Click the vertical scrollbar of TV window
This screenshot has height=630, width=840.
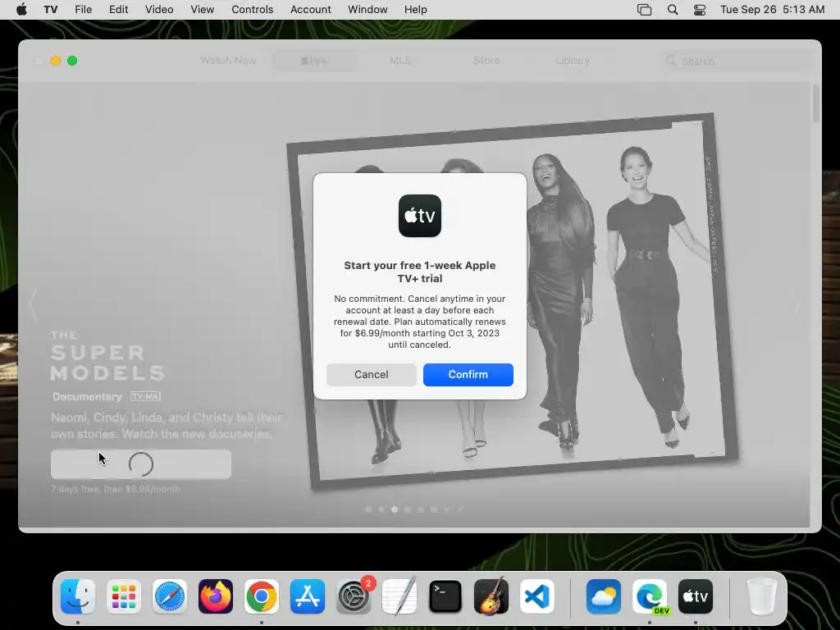coord(816,103)
